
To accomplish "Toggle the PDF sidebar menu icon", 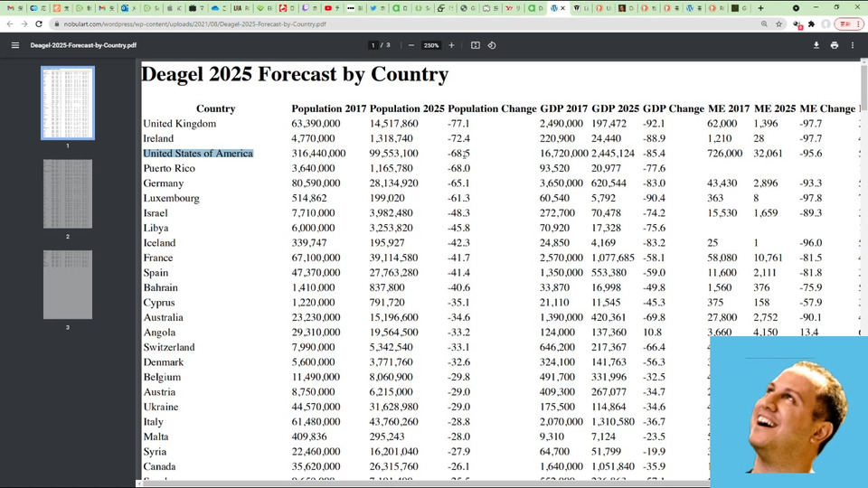I will [x=15, y=45].
